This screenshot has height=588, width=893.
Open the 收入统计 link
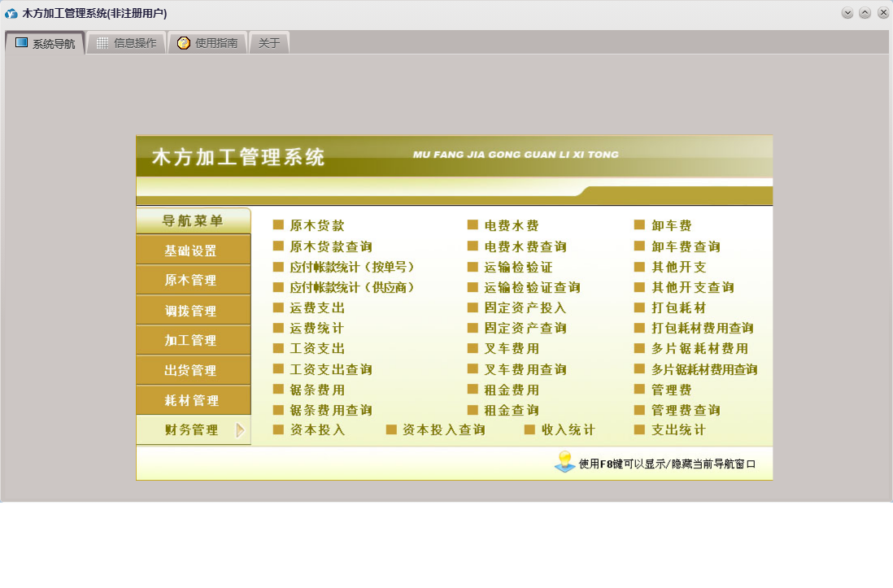568,430
